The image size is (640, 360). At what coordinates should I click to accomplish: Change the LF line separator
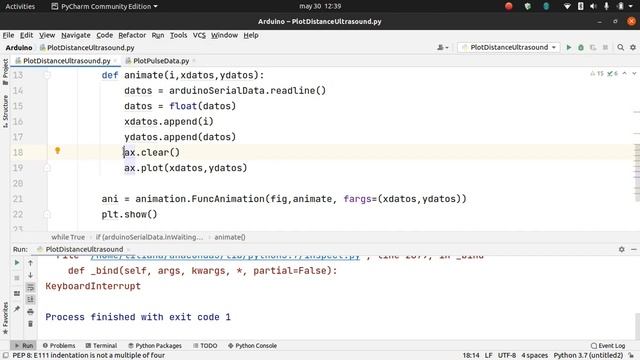[x=488, y=356]
